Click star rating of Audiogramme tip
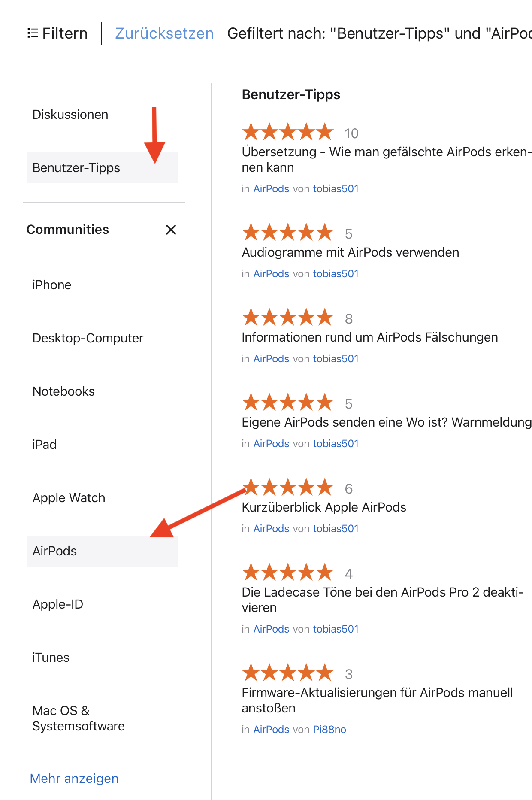The image size is (532, 800). pyautogui.click(x=287, y=233)
